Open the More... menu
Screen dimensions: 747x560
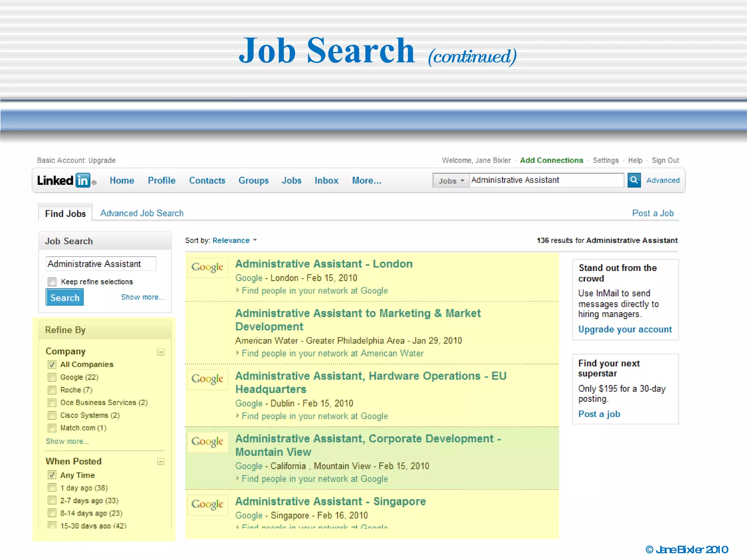coord(367,180)
